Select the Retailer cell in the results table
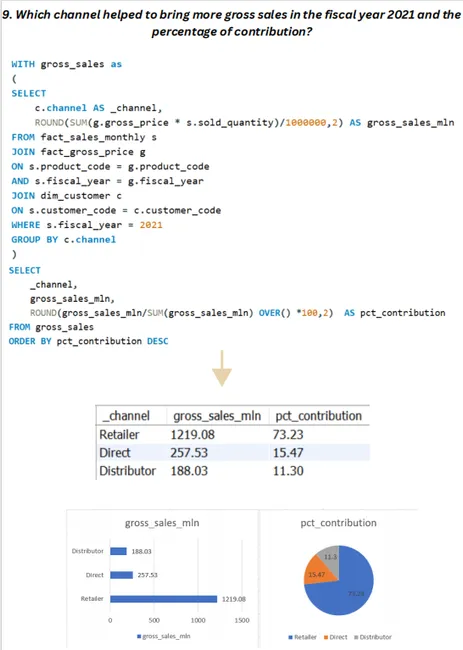Image resolution: width=463 pixels, height=650 pixels. point(119,434)
